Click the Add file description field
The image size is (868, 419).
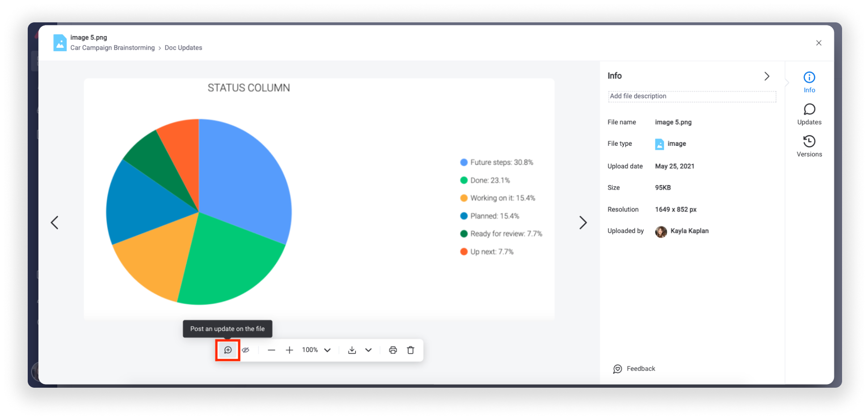692,96
